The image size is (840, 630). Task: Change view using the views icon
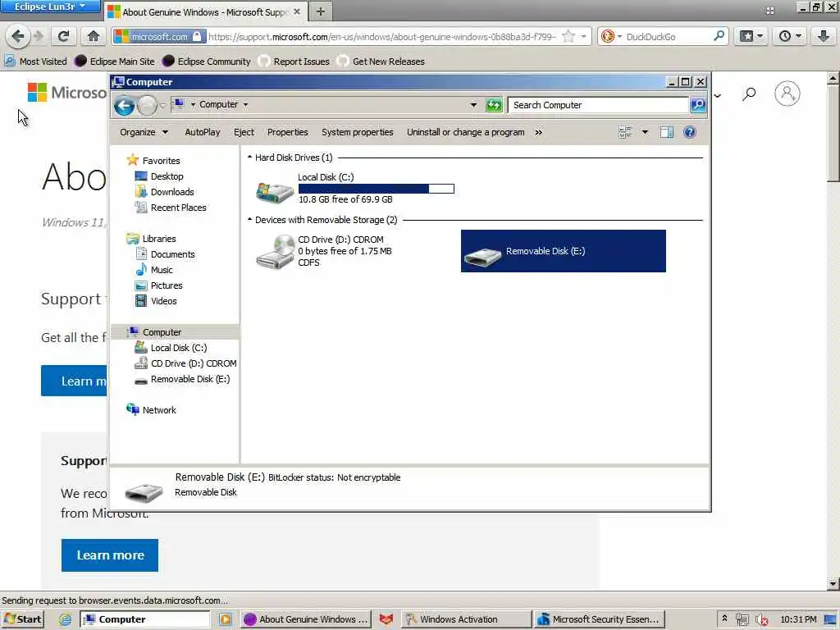(x=624, y=132)
